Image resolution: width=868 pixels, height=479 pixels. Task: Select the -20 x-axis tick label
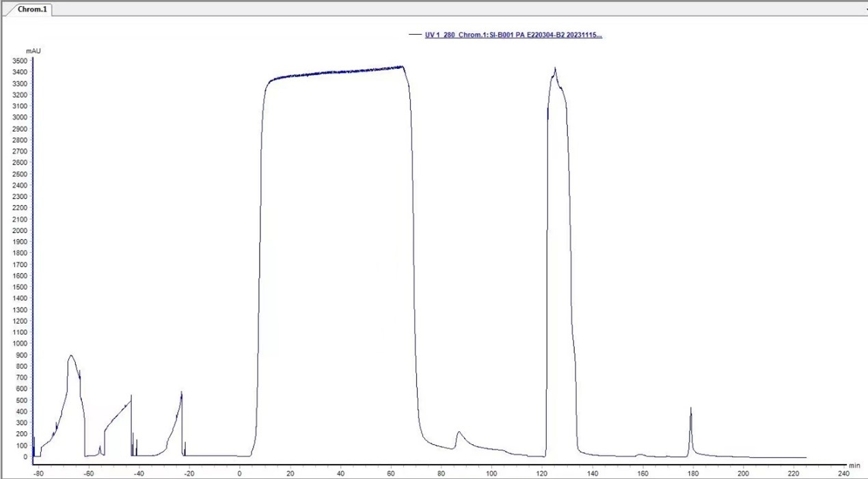[x=189, y=473]
